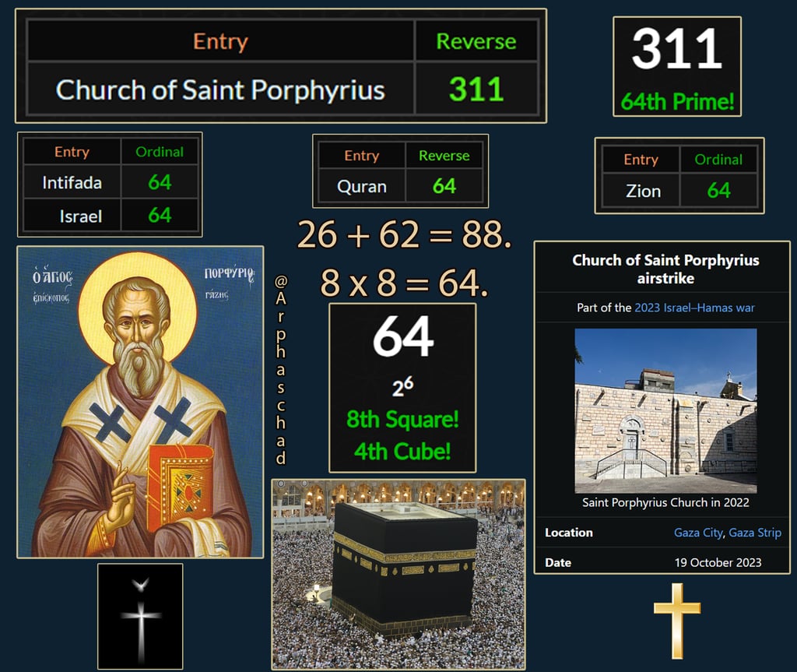Click the golden cross icon
Image resolution: width=797 pixels, height=672 pixels.
coord(677,621)
